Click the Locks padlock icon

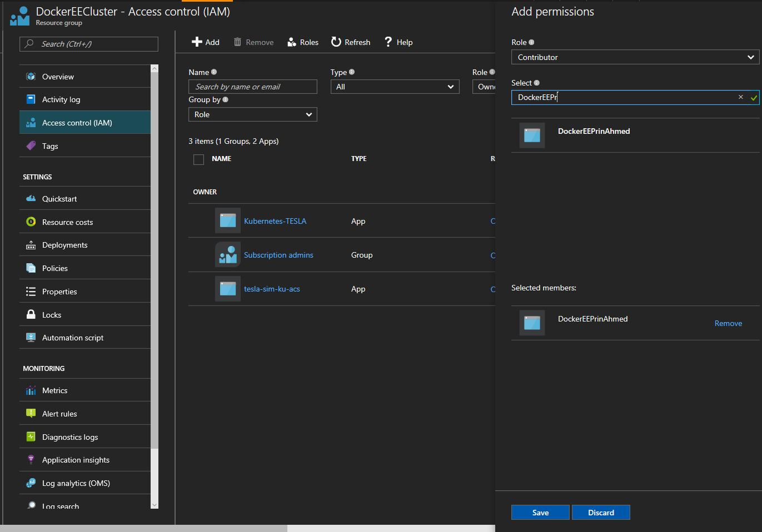tap(31, 314)
